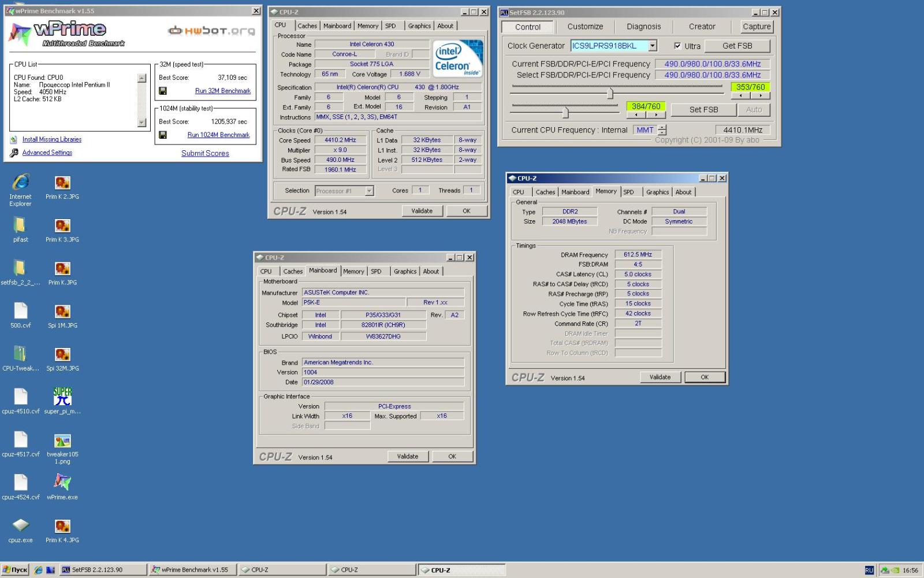The image size is (924, 578).
Task: Open the Creator tab in SetFSB
Action: pos(702,27)
